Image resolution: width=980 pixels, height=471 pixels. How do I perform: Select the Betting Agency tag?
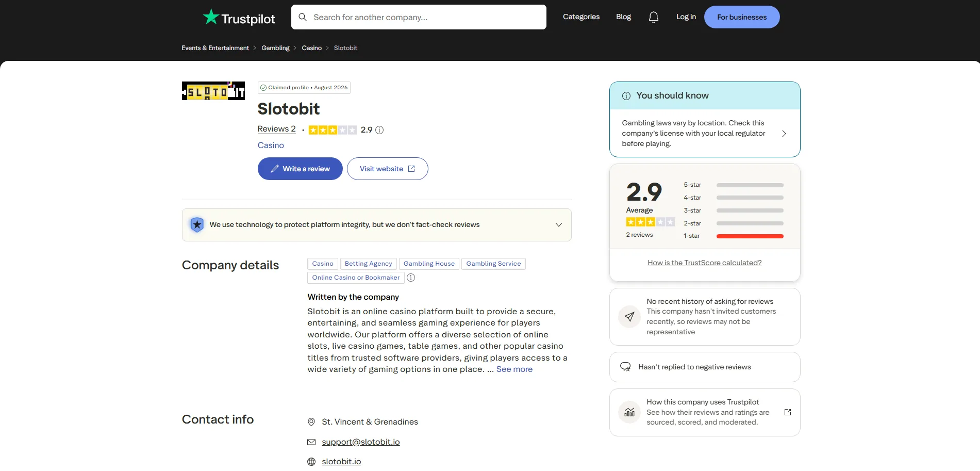tap(369, 264)
